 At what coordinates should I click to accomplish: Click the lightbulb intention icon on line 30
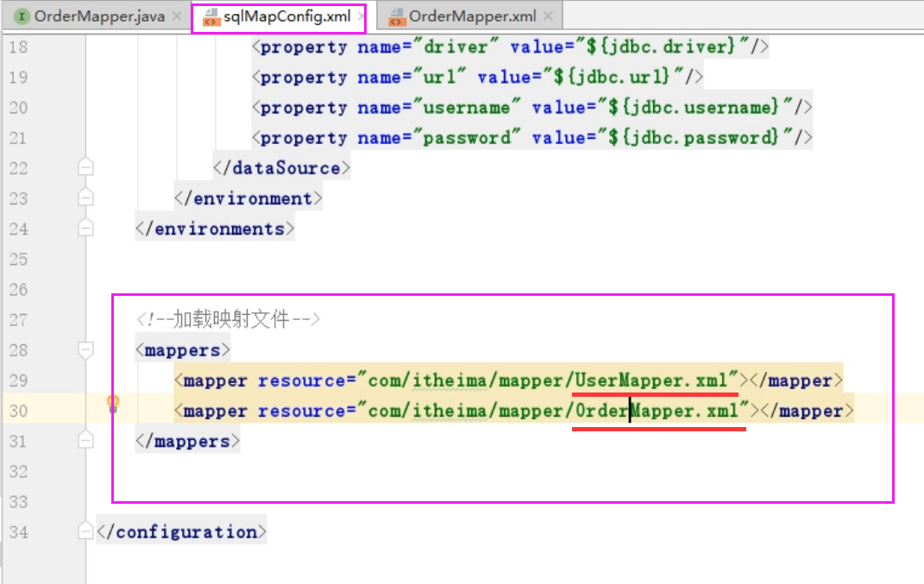pos(112,405)
